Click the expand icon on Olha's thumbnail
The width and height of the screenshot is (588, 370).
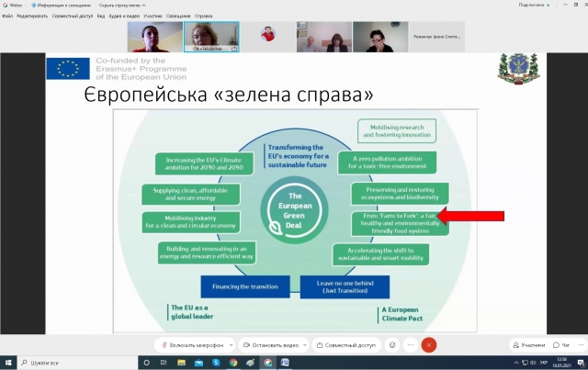pos(234,49)
